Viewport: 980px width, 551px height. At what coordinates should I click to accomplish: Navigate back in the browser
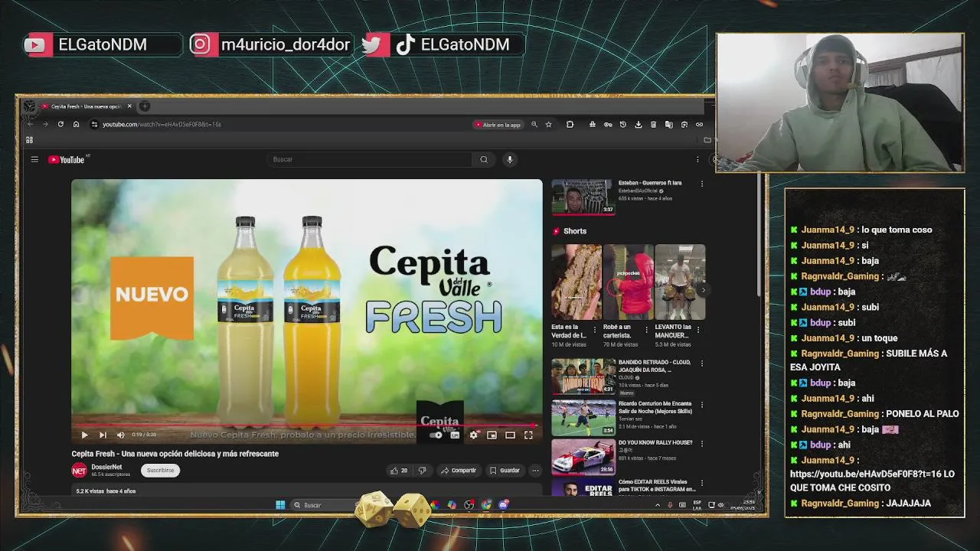tap(30, 124)
